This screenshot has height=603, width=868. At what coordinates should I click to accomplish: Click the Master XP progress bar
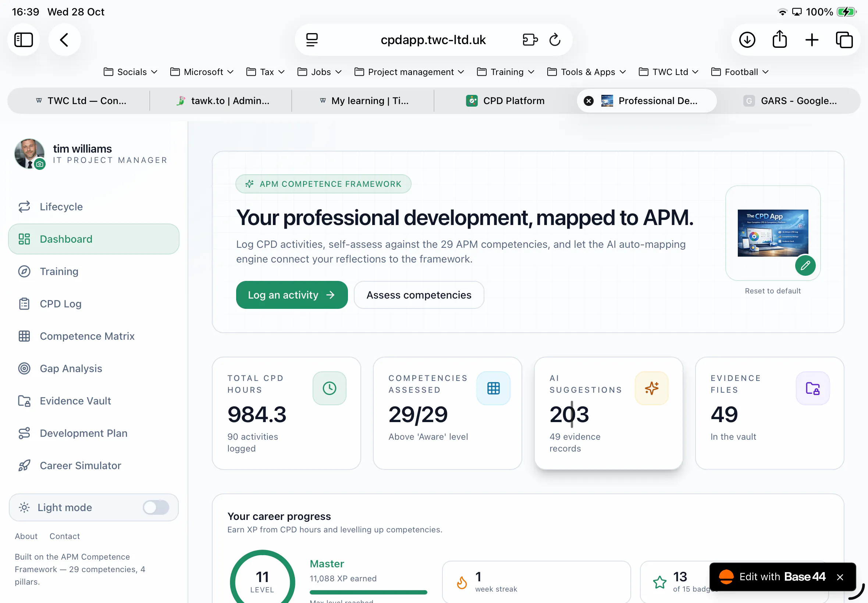pyautogui.click(x=368, y=592)
